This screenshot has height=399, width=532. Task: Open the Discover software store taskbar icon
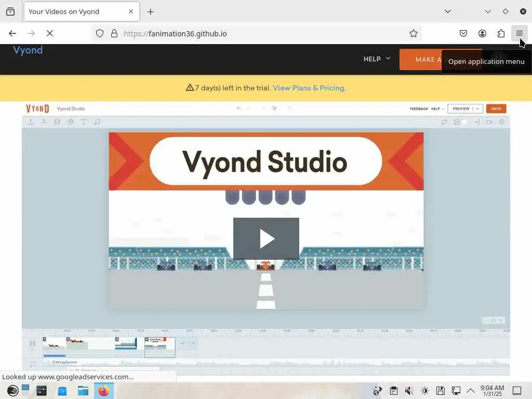[x=62, y=391]
